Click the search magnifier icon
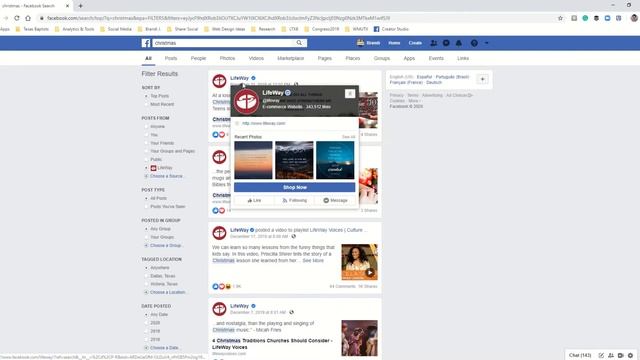This screenshot has height=360, width=640. coord(299,43)
